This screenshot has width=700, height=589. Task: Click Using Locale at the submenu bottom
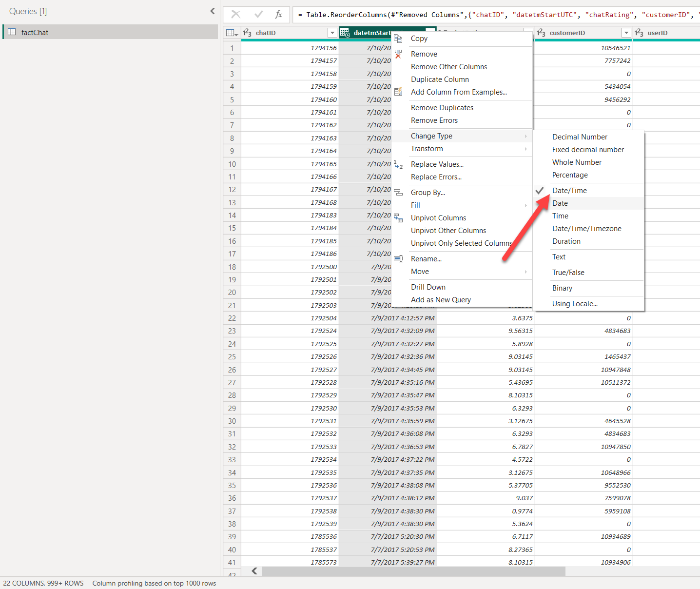coord(575,303)
